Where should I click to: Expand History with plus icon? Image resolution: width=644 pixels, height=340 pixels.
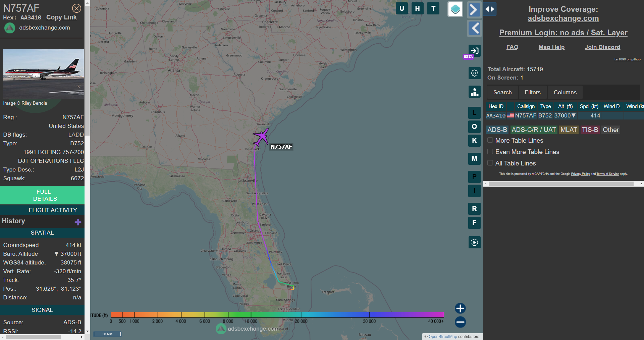(x=78, y=222)
